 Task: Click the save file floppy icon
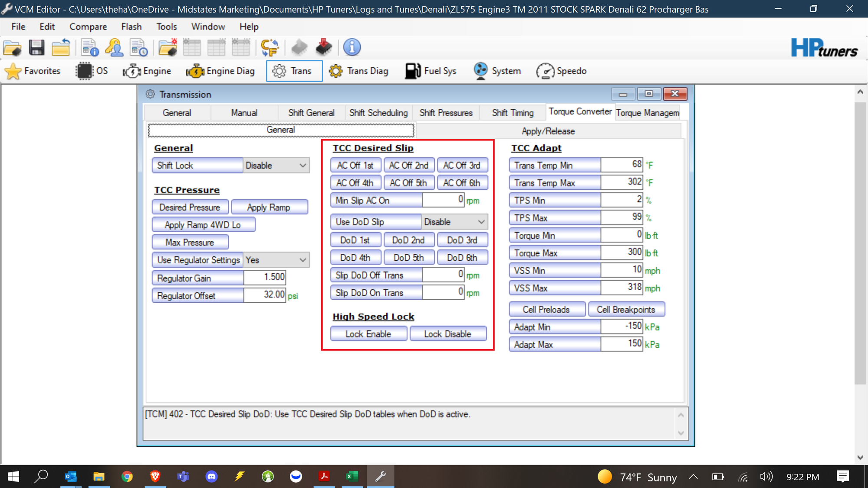36,48
